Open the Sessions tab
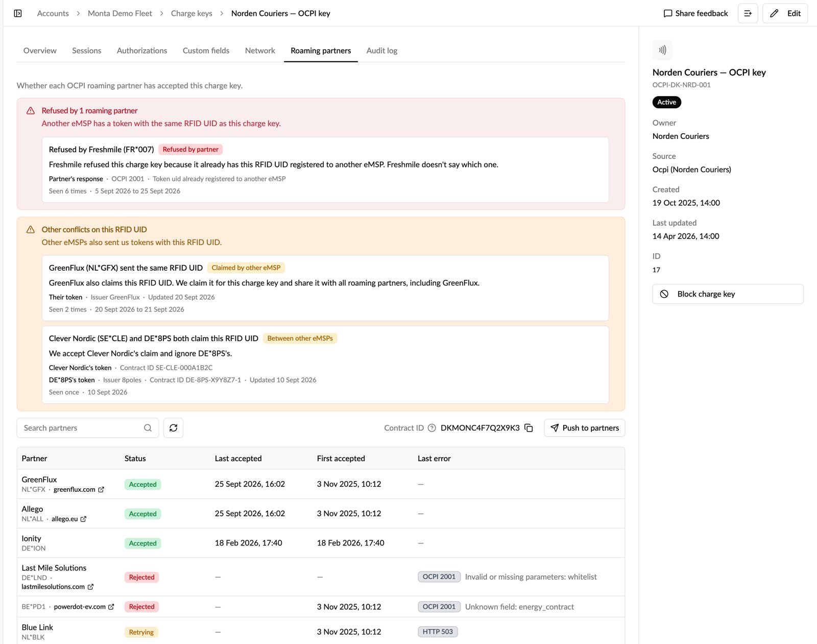 click(x=86, y=51)
